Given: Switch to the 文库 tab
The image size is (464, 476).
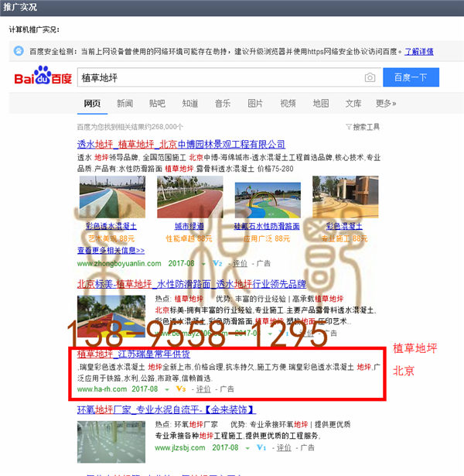Looking at the screenshot, I should tap(353, 104).
